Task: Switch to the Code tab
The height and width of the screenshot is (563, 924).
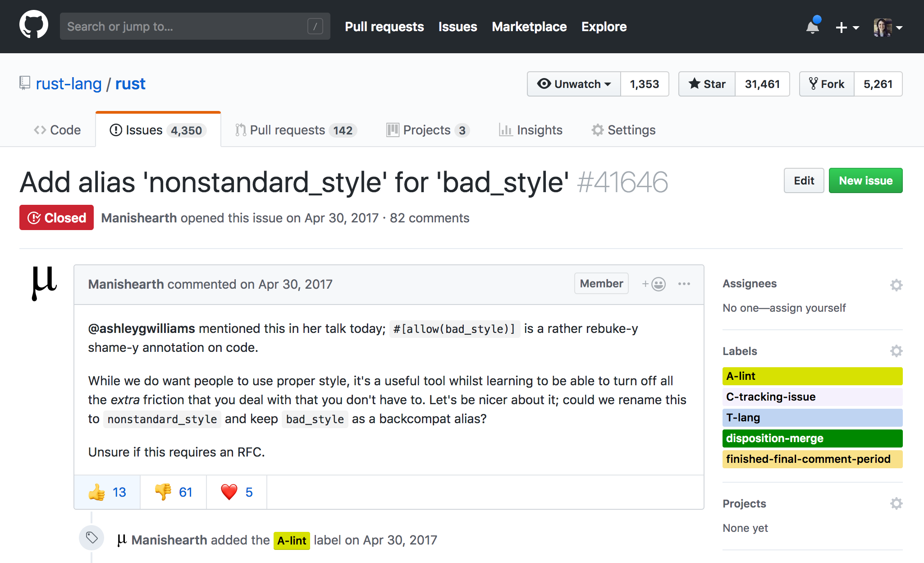Action: point(57,130)
